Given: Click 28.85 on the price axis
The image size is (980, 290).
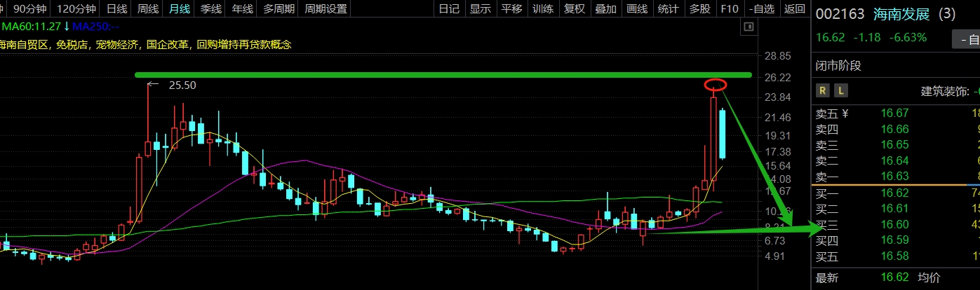Looking at the screenshot, I should [777, 55].
